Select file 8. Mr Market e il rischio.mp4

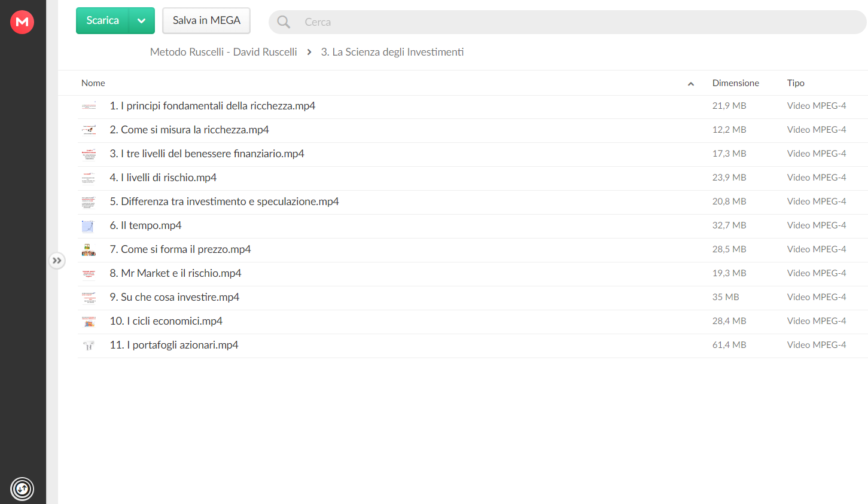(472, 274)
